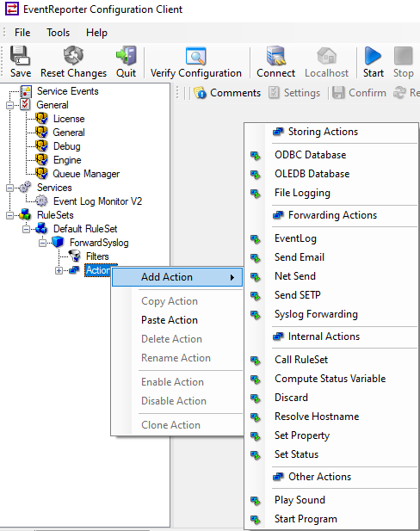Screen dimensions: 420x531
Task: Click the Quit door icon
Action: [x=126, y=55]
